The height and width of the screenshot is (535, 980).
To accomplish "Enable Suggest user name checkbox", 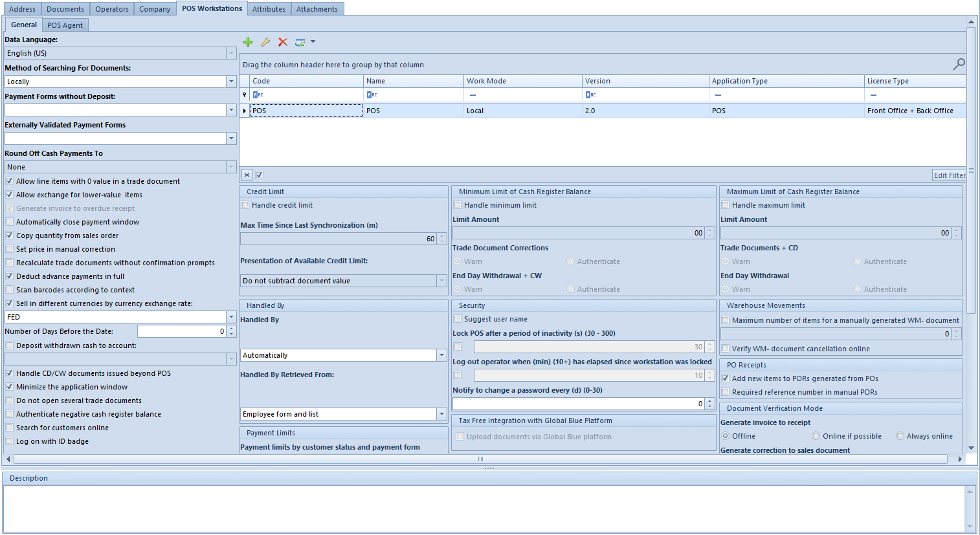I will pos(458,319).
